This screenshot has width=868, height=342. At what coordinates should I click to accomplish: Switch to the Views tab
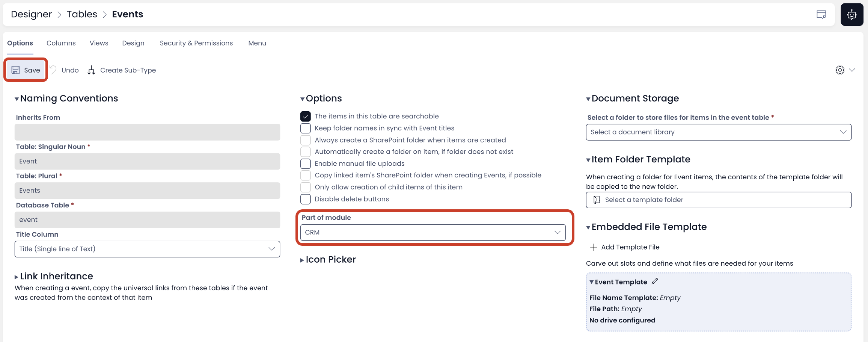99,43
